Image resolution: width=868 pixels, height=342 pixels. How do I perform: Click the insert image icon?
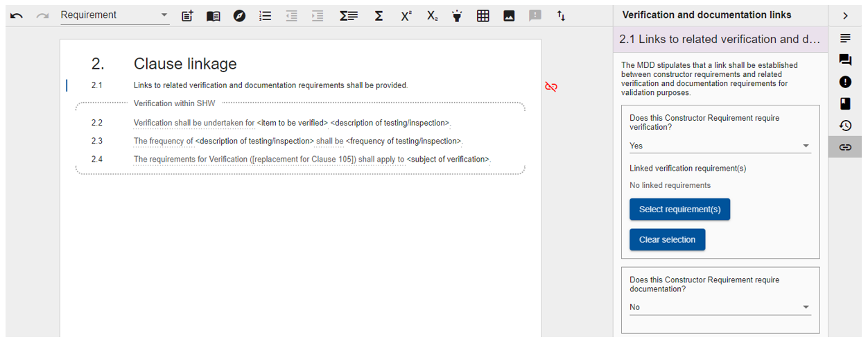[x=509, y=15]
